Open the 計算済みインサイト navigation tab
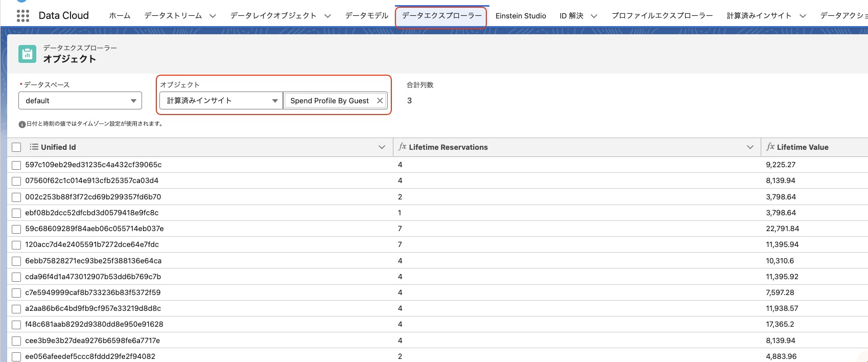This screenshot has height=362, width=868. 759,16
